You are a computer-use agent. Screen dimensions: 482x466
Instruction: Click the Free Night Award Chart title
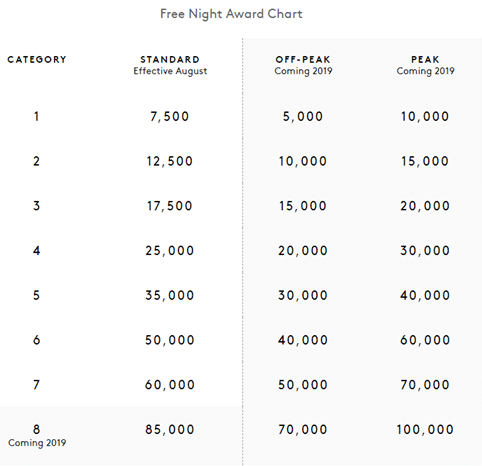coord(231,14)
